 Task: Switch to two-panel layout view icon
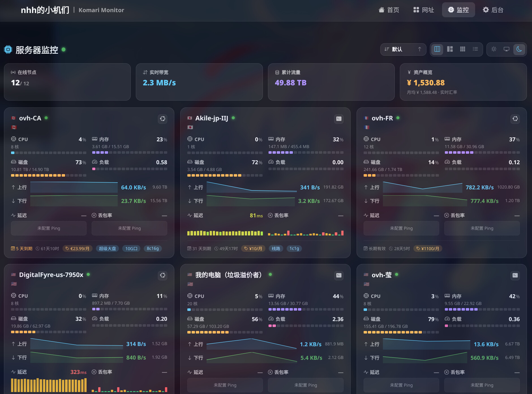coord(450,49)
